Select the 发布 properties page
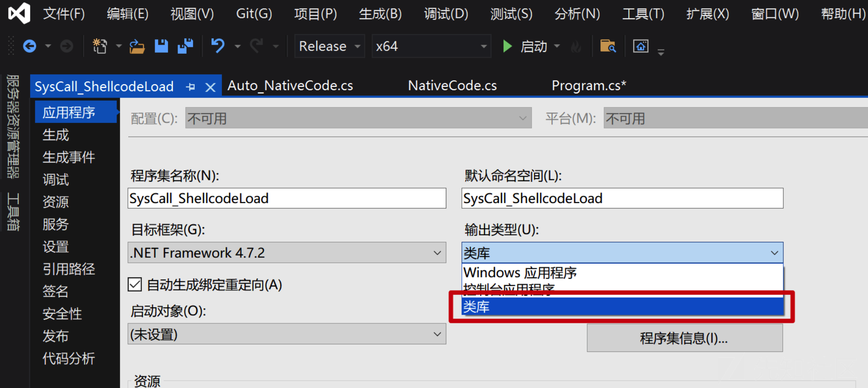The image size is (868, 388). coord(56,336)
